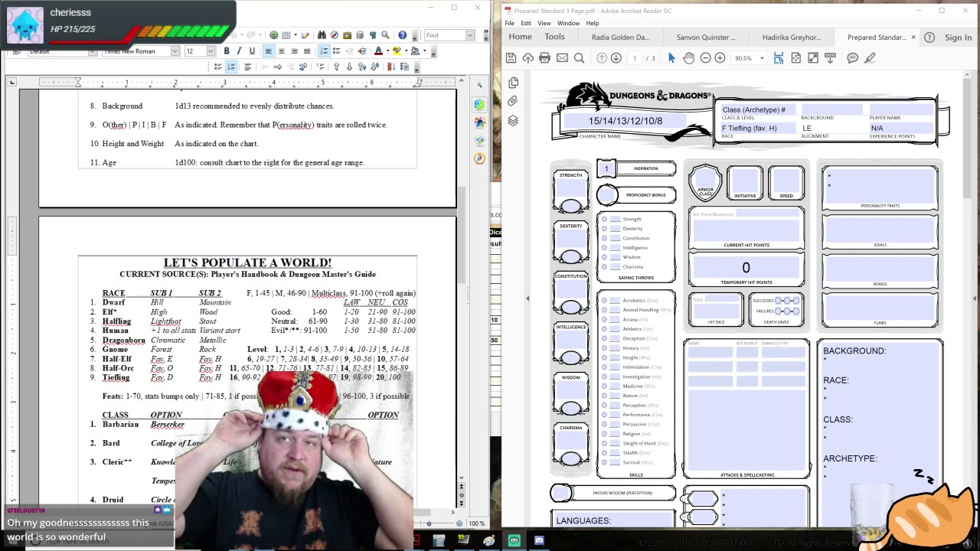This screenshot has width=980, height=551.
Task: Open the font size dropdown in Writer
Action: pos(211,51)
